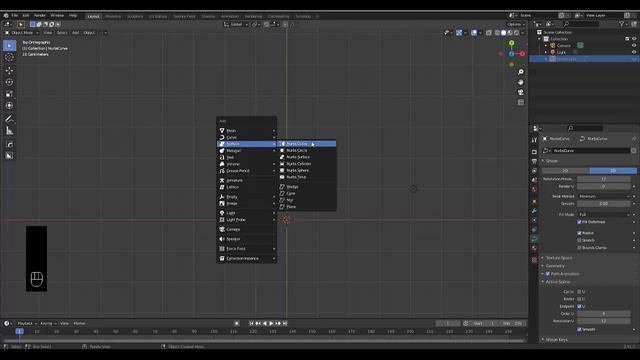Choose Nurbs Torus in the Surface submenu
Screen dimensions: 640x360
[x=307, y=177]
